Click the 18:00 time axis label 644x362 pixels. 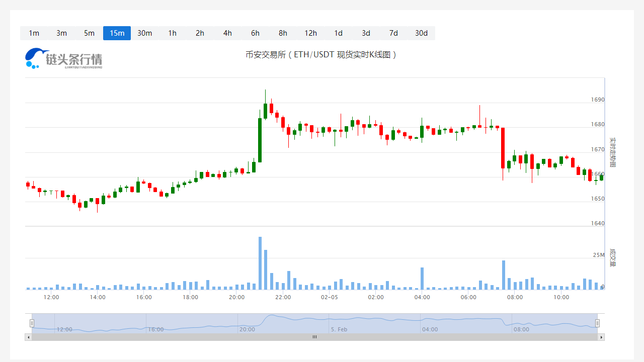click(x=190, y=297)
